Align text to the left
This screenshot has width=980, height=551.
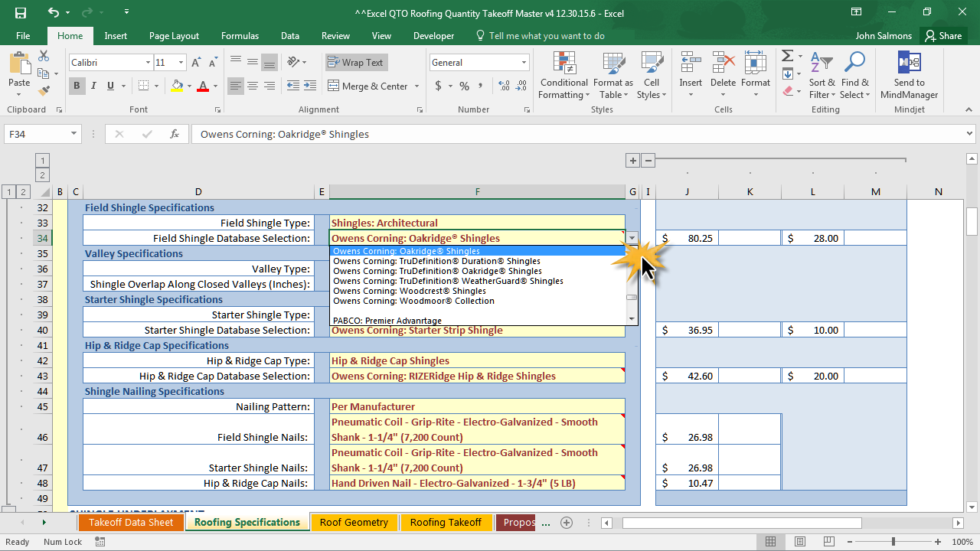236,86
